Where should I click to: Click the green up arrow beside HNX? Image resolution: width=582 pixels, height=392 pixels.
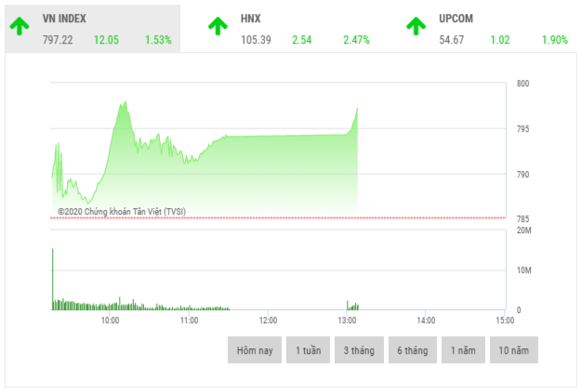217,26
